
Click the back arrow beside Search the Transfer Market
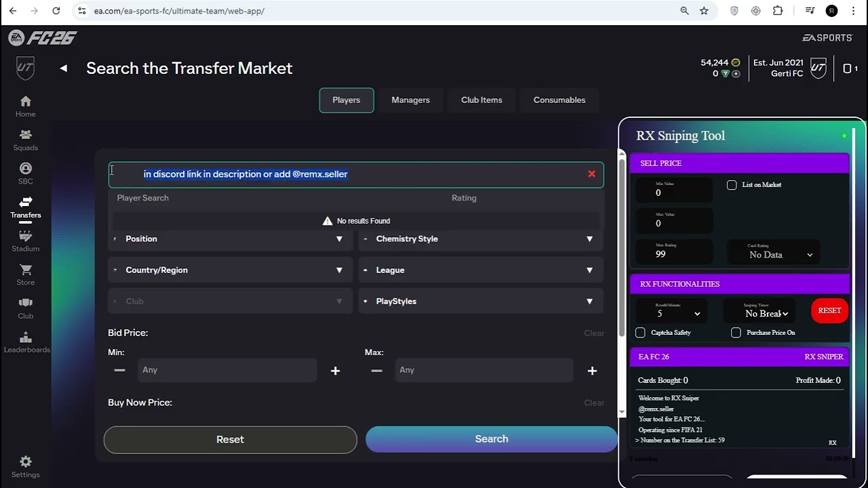point(64,68)
